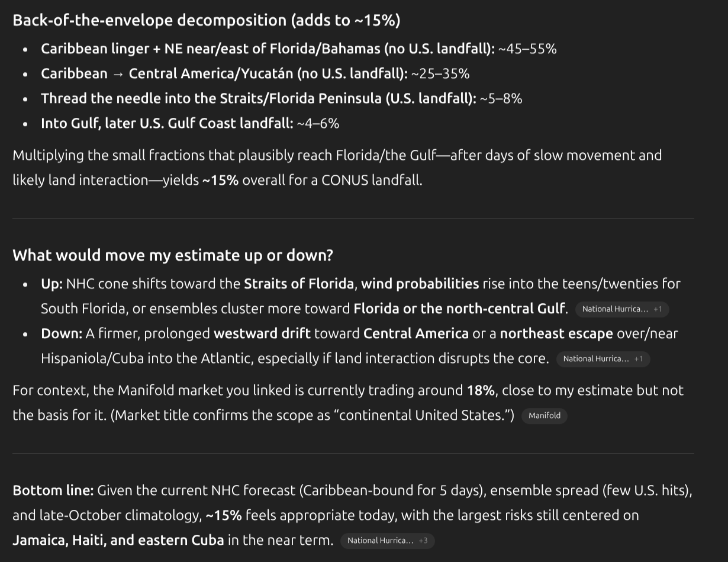The image size is (728, 562).
Task: Click the bold "Up:" label
Action: [51, 284]
